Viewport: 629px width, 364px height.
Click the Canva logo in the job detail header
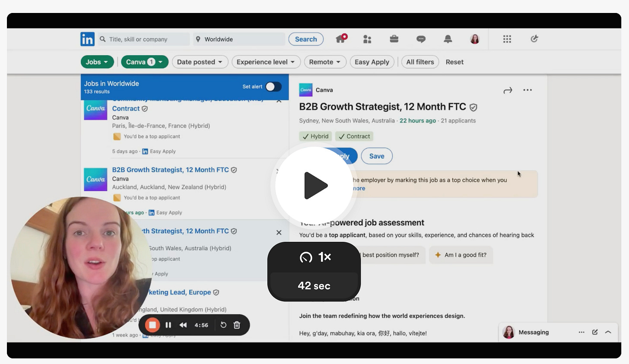[306, 90]
